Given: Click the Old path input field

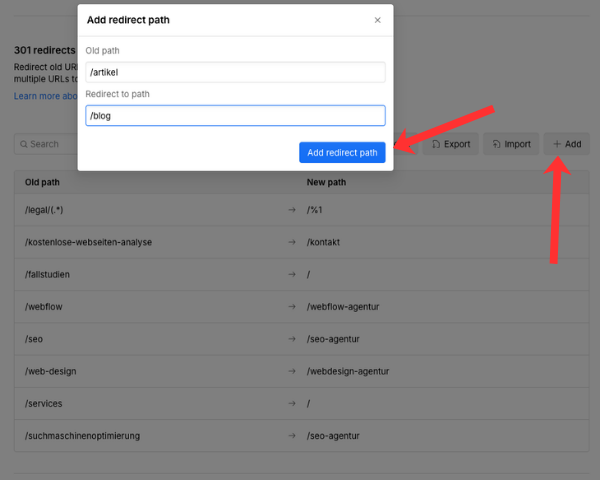Looking at the screenshot, I should click(235, 72).
